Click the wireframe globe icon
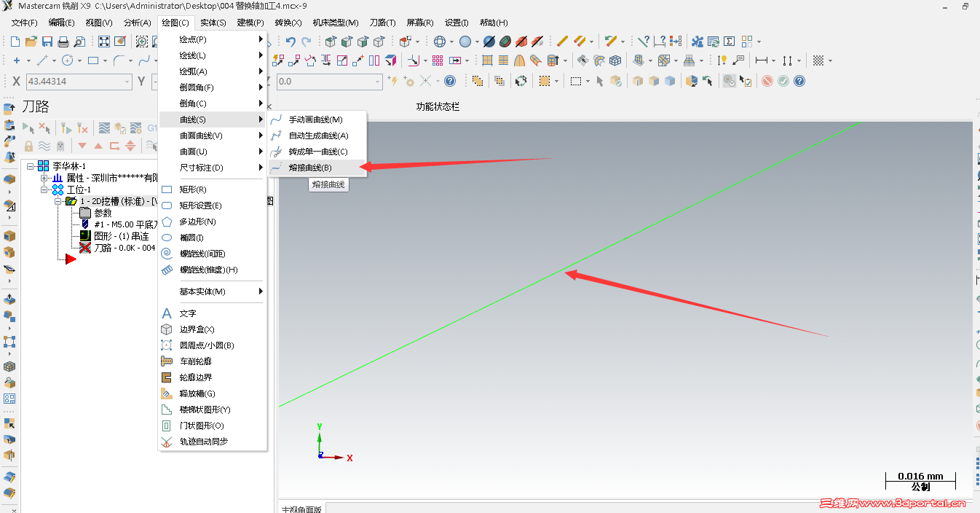The width and height of the screenshot is (980, 513). coord(439,42)
